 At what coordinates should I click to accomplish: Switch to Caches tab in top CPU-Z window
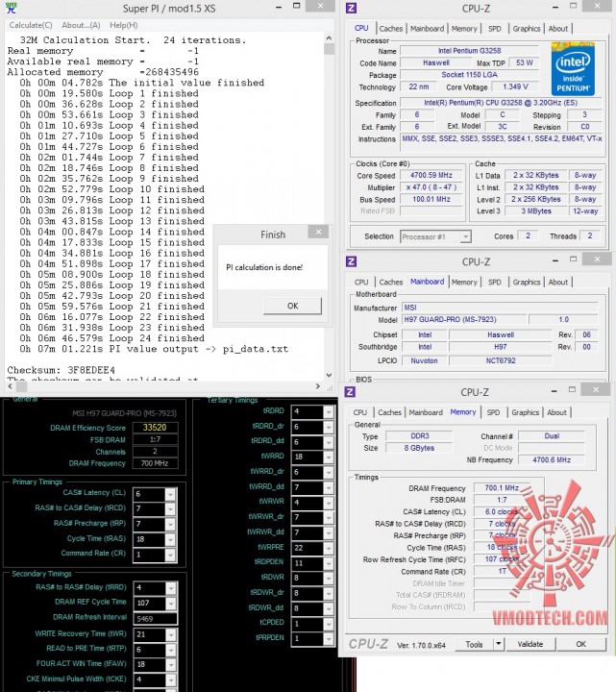pyautogui.click(x=391, y=29)
